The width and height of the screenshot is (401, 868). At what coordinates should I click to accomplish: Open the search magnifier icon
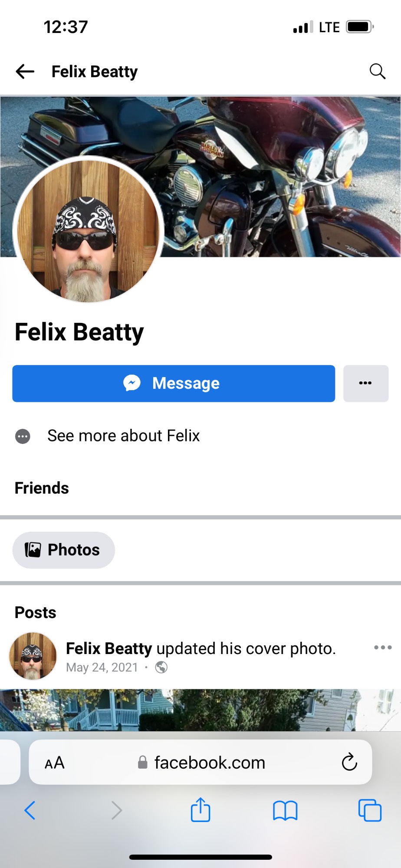point(377,71)
